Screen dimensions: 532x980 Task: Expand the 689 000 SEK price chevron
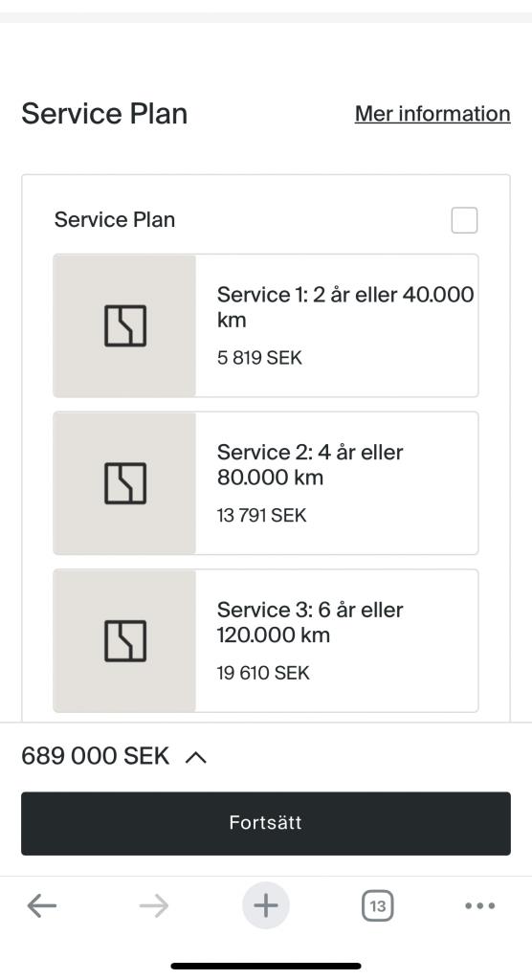point(195,757)
